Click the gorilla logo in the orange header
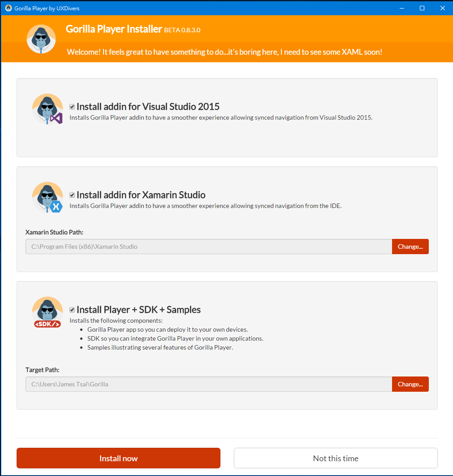Image resolution: width=453 pixels, height=476 pixels. [41, 39]
